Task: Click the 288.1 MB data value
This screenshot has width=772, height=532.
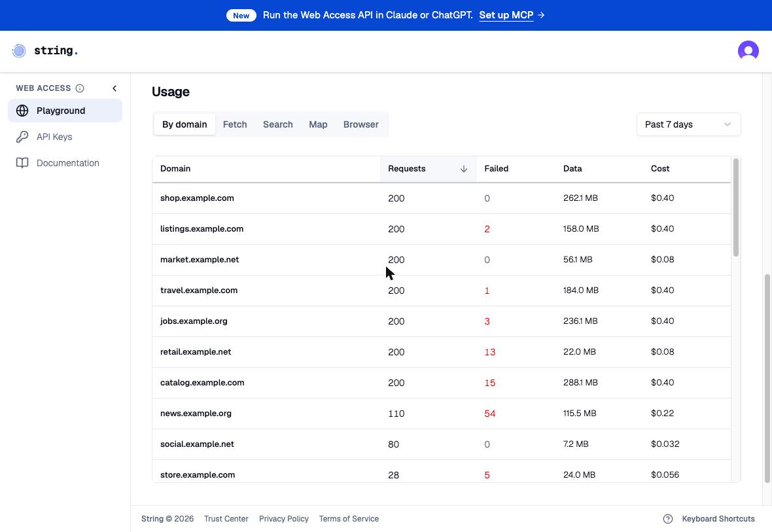Action: [580, 383]
